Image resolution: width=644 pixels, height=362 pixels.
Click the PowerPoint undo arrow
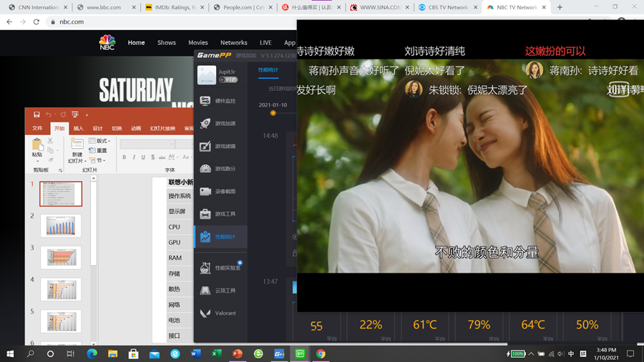[49, 114]
